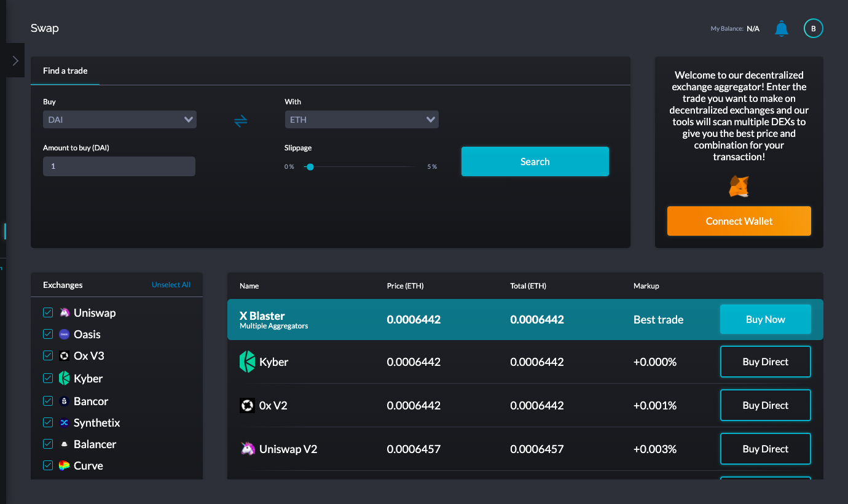
Task: Click the Uniswap V2 unicorn logo in results
Action: (x=248, y=449)
